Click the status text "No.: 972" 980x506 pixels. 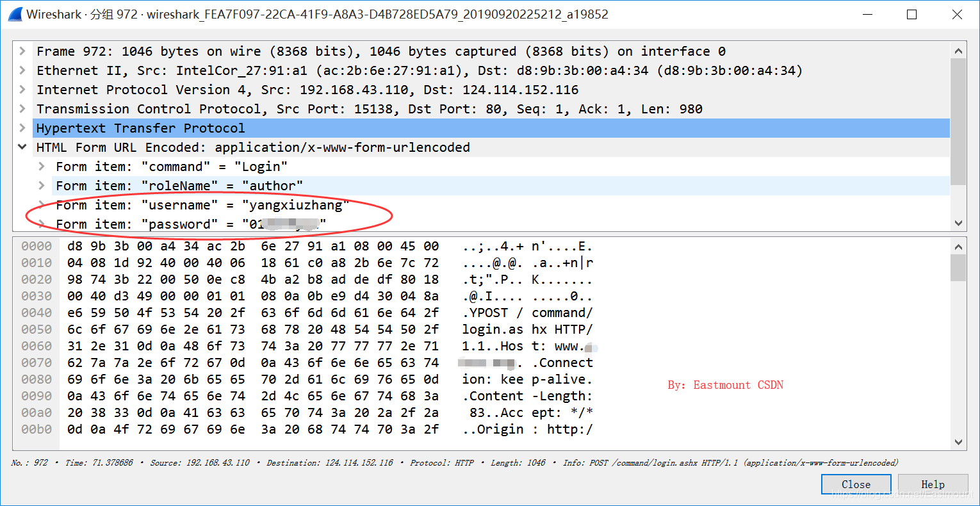coord(29,462)
